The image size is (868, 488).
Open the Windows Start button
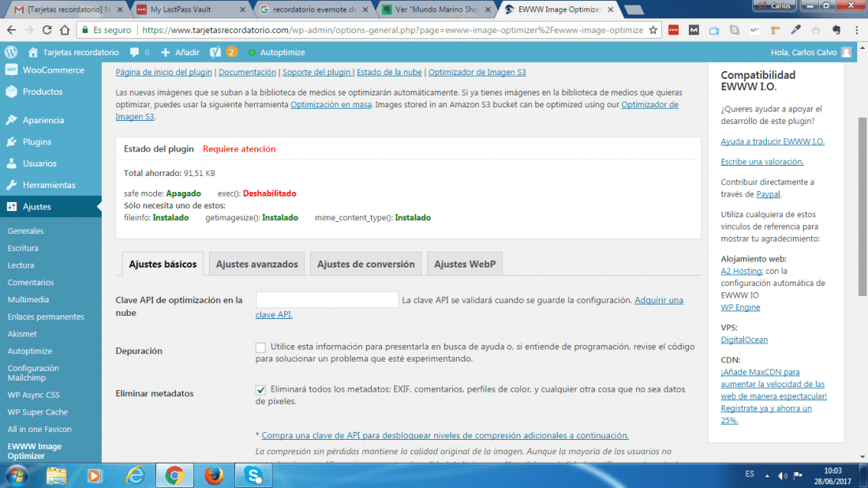coord(17,476)
